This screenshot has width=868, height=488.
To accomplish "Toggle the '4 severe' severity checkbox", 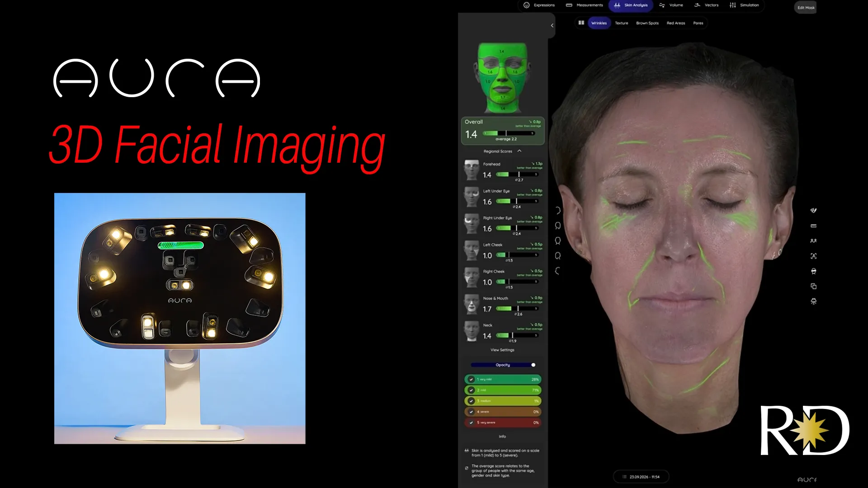I will tap(471, 412).
